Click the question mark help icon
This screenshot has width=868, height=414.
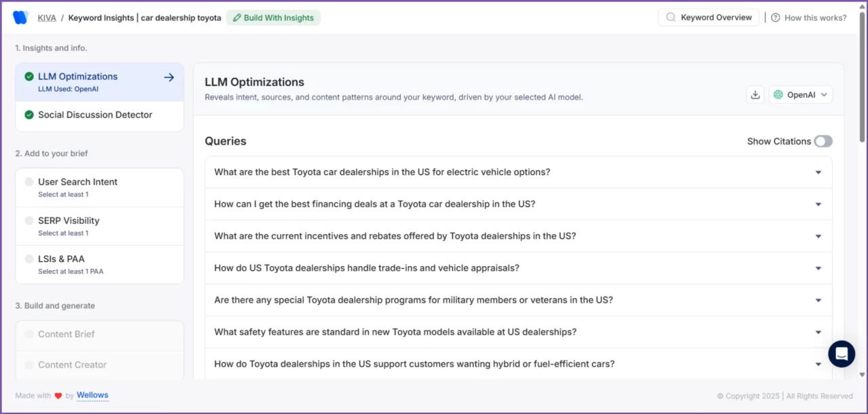[x=775, y=18]
